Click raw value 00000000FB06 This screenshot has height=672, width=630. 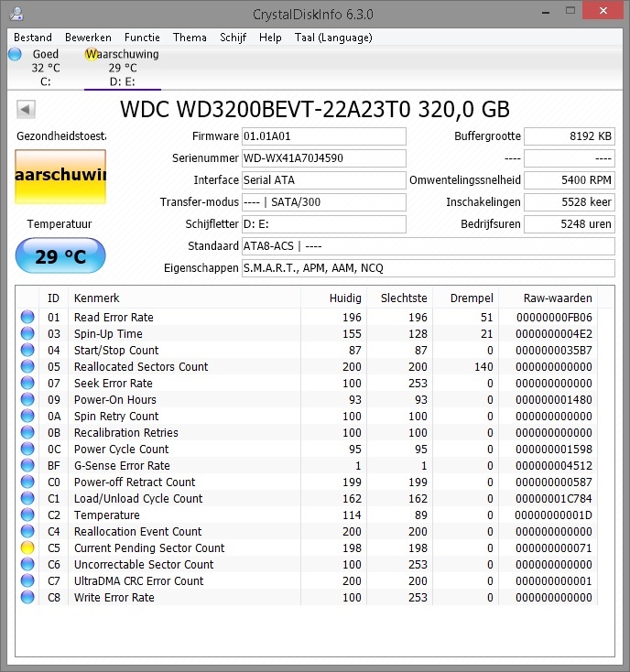point(554,318)
